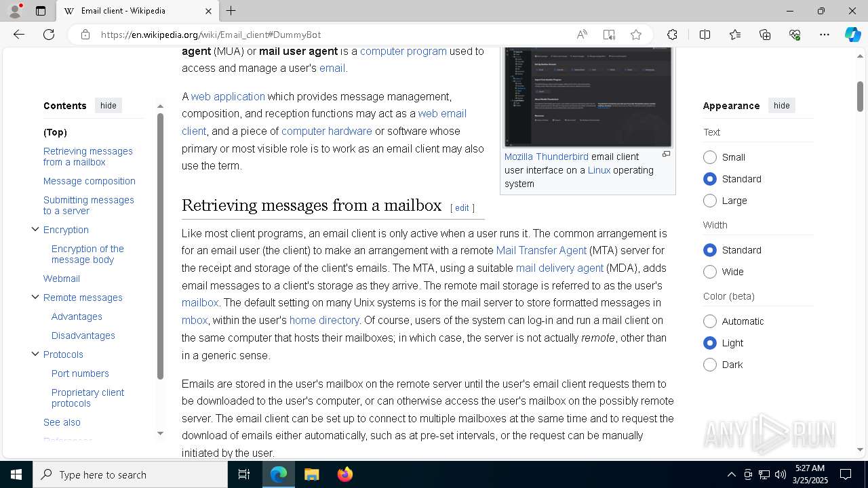Image resolution: width=868 pixels, height=488 pixels.
Task: Launch Firefox from taskbar
Action: (344, 474)
